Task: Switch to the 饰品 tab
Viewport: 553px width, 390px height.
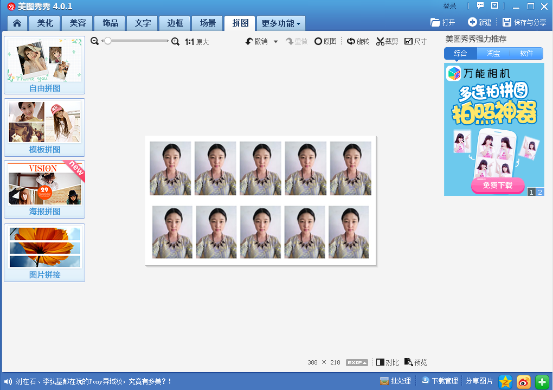Action: pyautogui.click(x=110, y=23)
